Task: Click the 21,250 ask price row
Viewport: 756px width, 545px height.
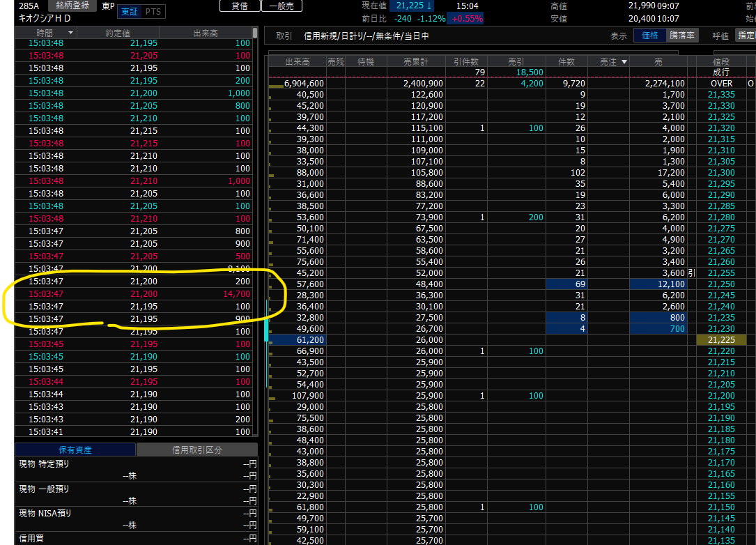Action: 721,284
